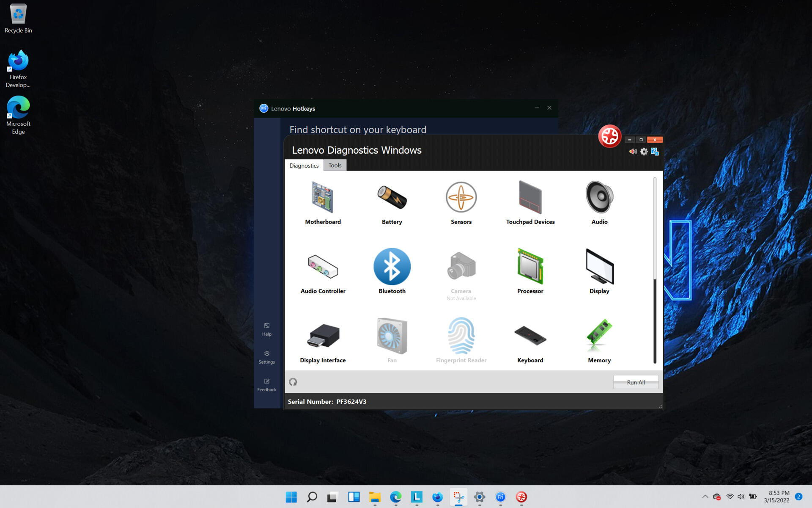Open Settings gear on the taskbar
The image size is (812, 508).
479,497
